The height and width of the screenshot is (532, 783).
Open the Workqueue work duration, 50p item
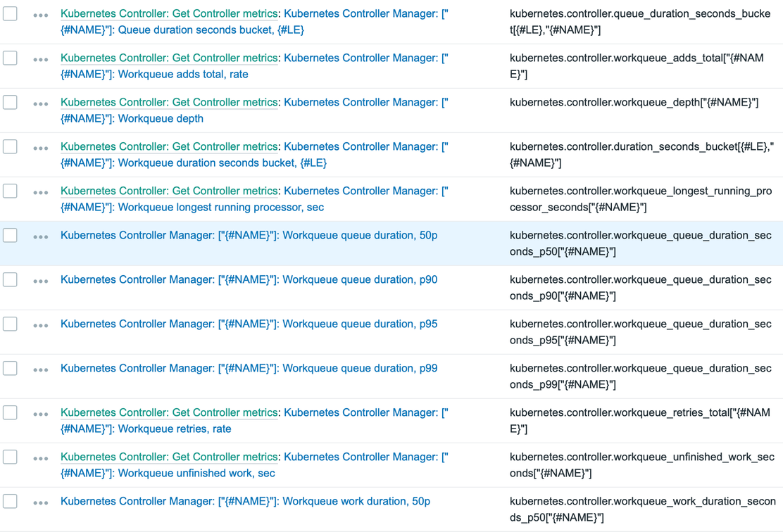[245, 501]
